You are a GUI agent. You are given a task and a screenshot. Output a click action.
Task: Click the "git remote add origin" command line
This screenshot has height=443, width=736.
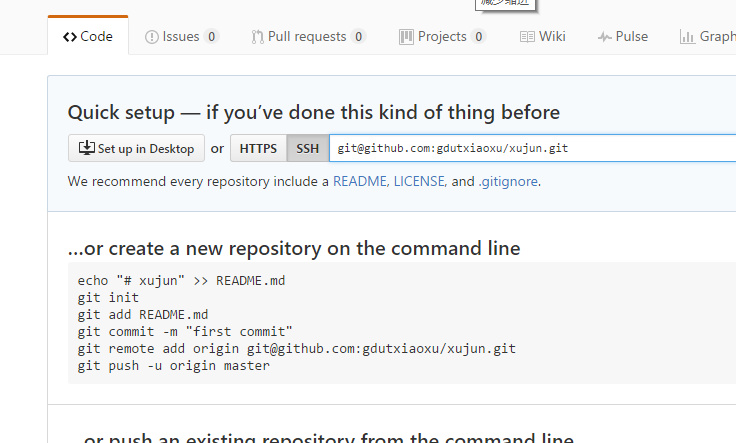(297, 348)
